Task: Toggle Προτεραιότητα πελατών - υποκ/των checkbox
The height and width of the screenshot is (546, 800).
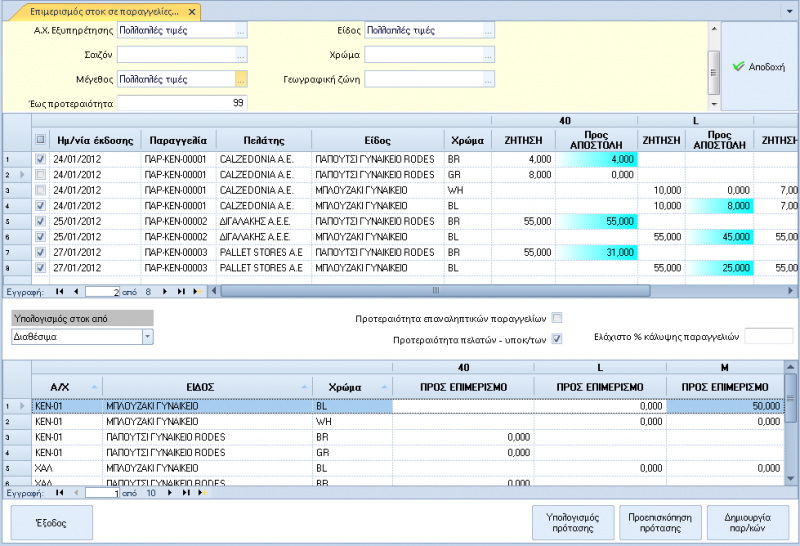Action: (x=557, y=339)
